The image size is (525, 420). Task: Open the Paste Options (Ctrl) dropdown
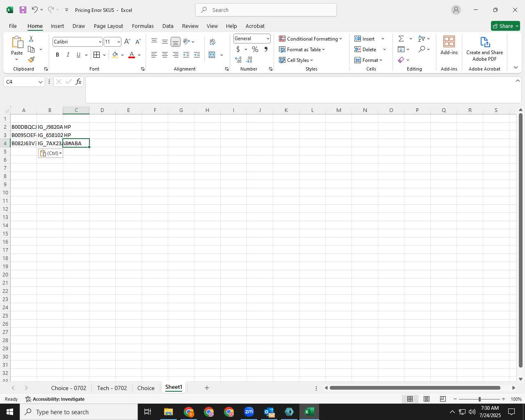[50, 153]
